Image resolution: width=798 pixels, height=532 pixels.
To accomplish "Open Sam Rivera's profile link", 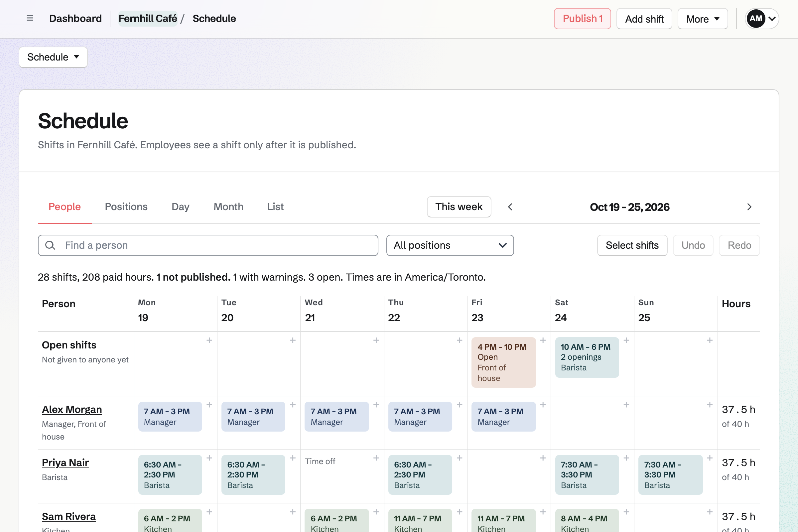I will point(68,516).
